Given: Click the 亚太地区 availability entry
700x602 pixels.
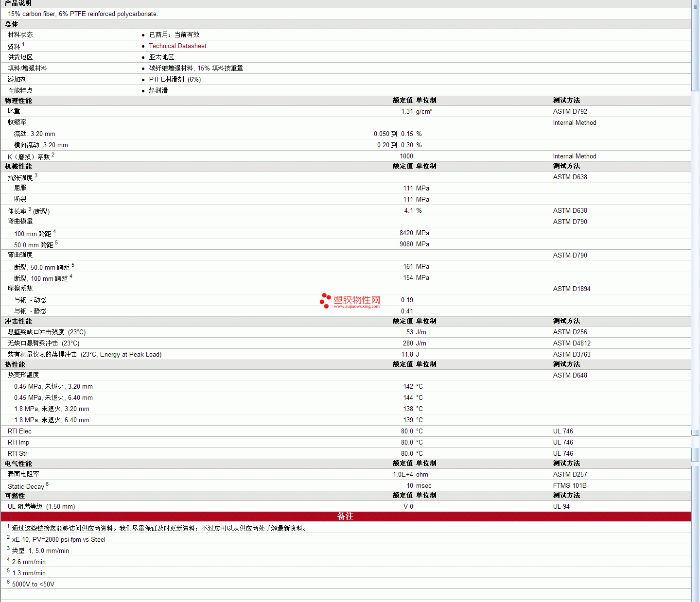Looking at the screenshot, I should click(161, 57).
